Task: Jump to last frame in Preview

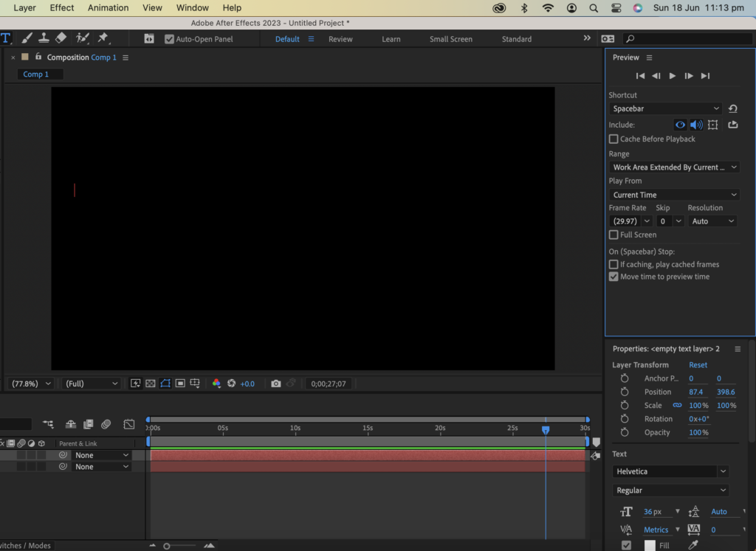Action: coord(705,76)
